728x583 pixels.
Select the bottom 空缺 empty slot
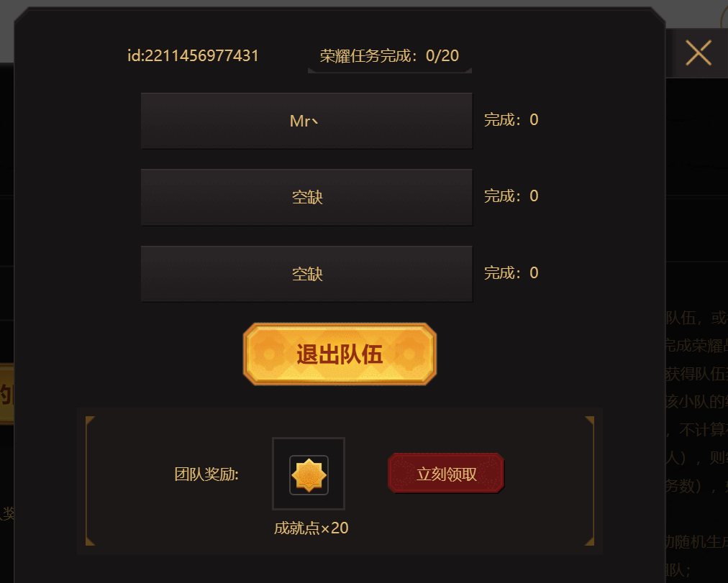[x=306, y=274]
